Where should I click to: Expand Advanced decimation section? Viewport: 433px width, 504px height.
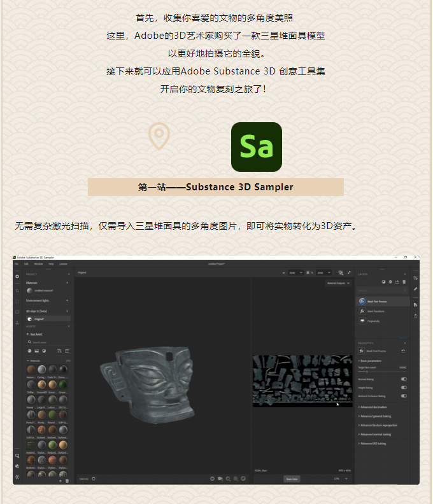click(373, 407)
